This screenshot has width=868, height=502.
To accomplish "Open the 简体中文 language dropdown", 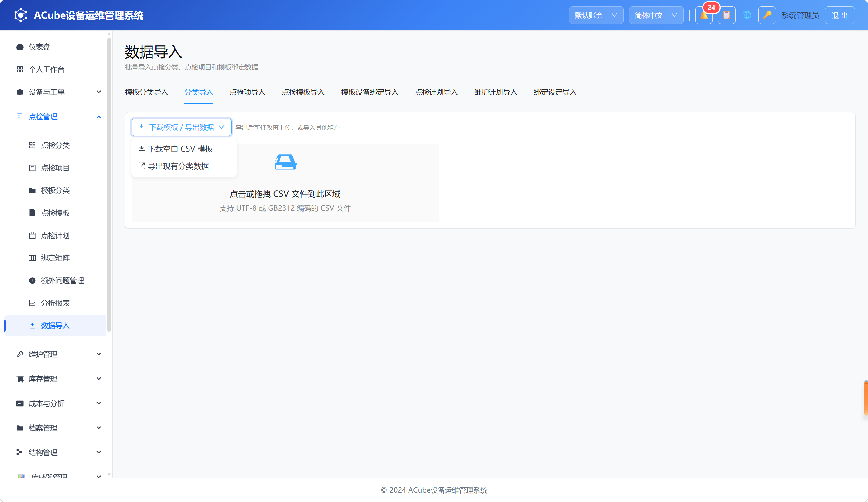I will pyautogui.click(x=656, y=15).
